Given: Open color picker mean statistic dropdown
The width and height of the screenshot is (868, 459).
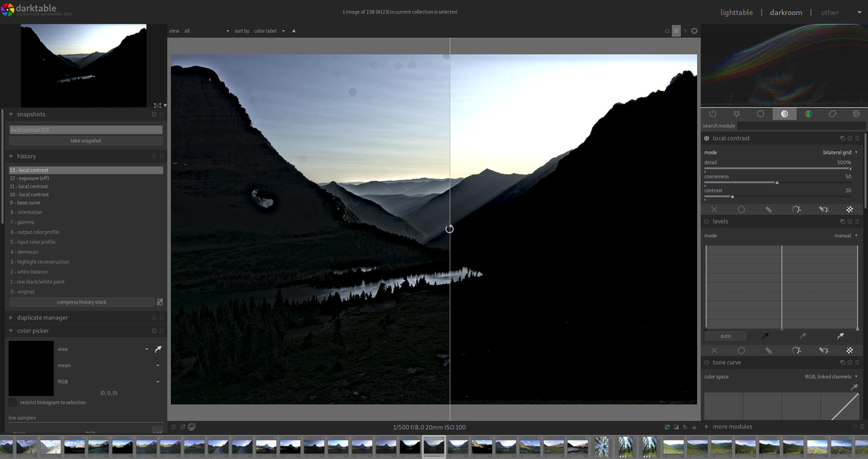Looking at the screenshot, I should tap(108, 365).
